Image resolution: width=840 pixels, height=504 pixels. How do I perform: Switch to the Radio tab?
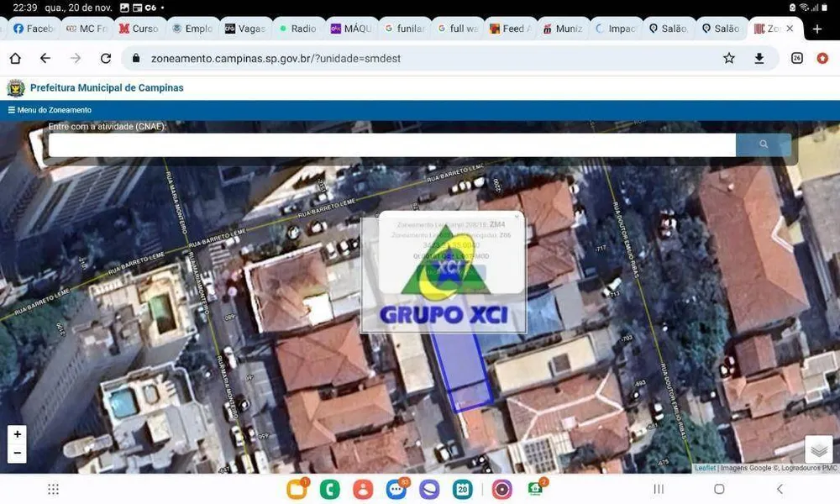298,29
